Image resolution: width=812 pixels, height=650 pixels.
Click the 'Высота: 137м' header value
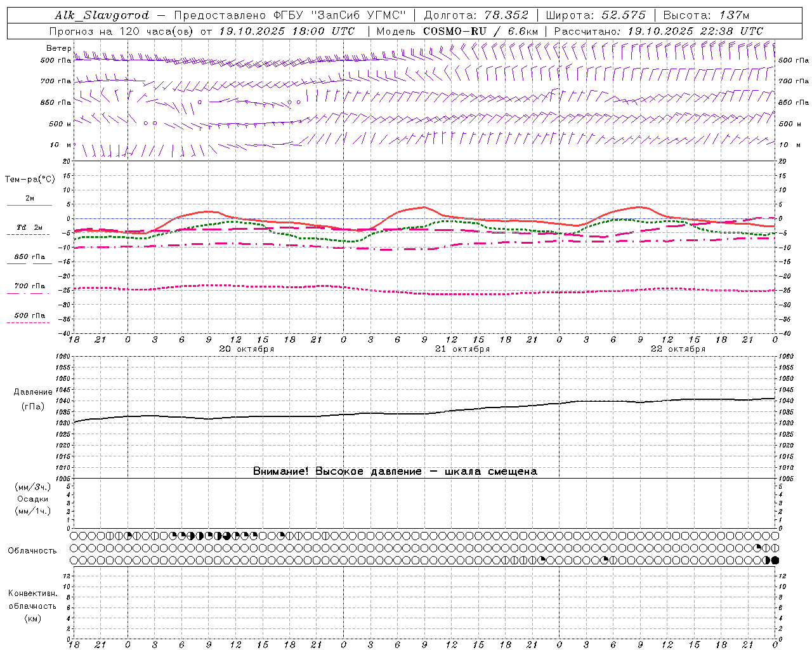click(x=706, y=15)
